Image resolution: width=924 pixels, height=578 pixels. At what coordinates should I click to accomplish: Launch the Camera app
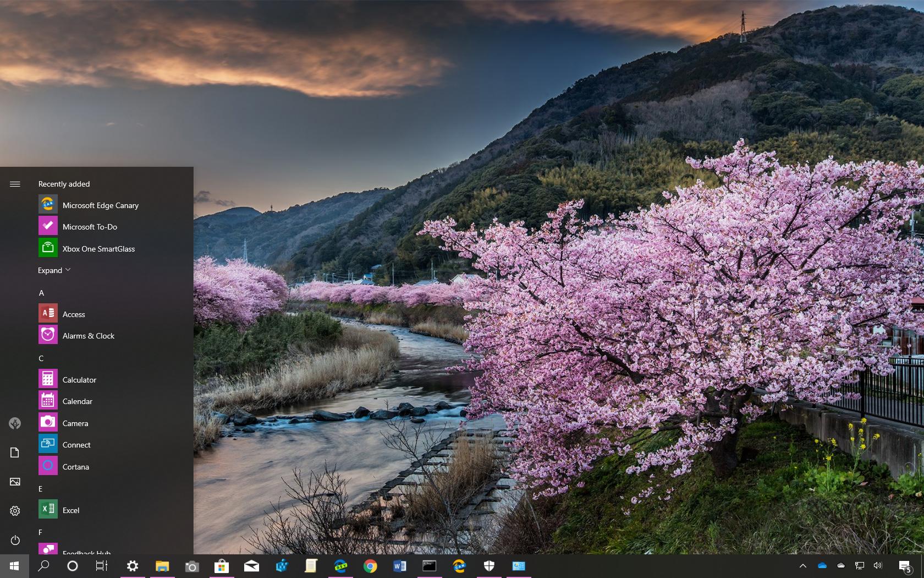point(75,423)
